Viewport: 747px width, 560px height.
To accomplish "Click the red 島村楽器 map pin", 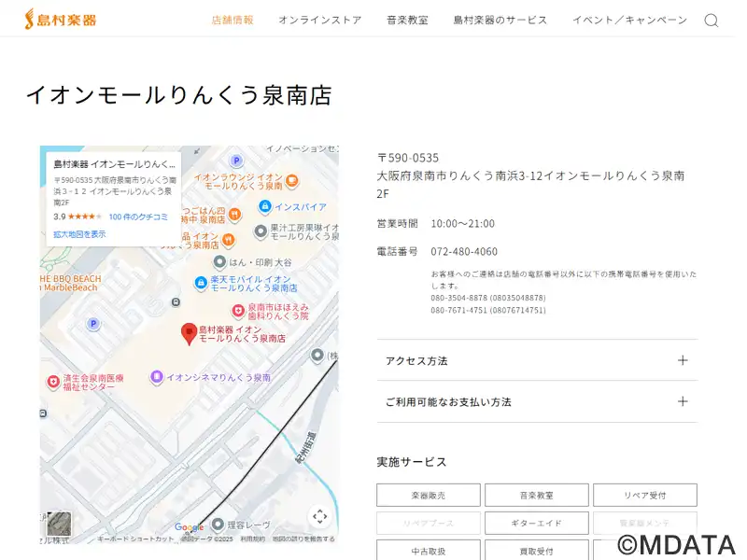I will click(x=190, y=334).
